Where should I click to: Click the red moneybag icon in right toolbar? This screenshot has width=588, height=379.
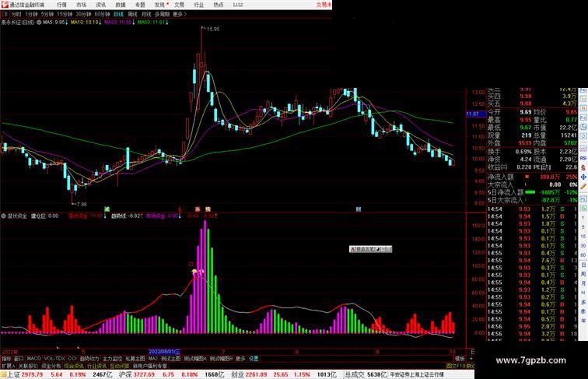(583, 167)
